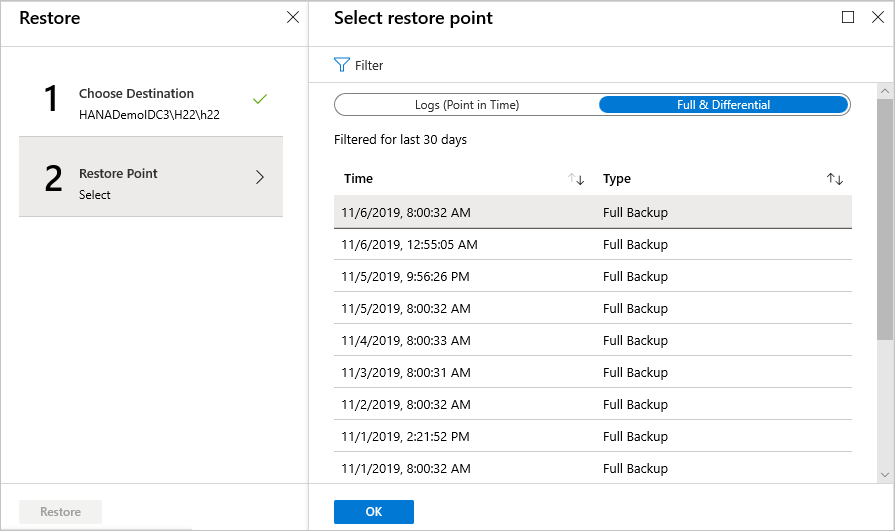Switch to Logs (Point in Time)

coord(467,105)
